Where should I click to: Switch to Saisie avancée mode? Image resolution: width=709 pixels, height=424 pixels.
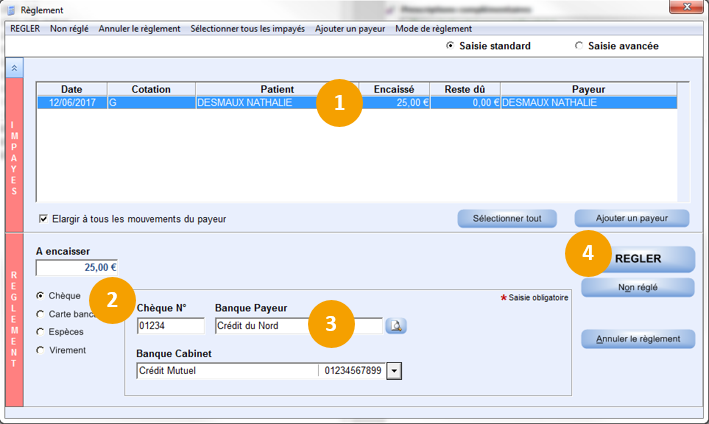580,46
